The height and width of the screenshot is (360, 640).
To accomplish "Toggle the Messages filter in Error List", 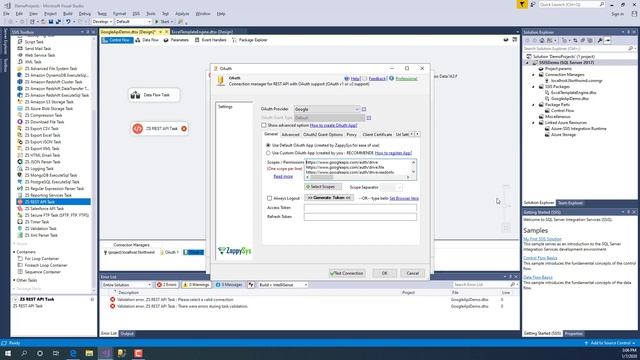I will pos(229,285).
